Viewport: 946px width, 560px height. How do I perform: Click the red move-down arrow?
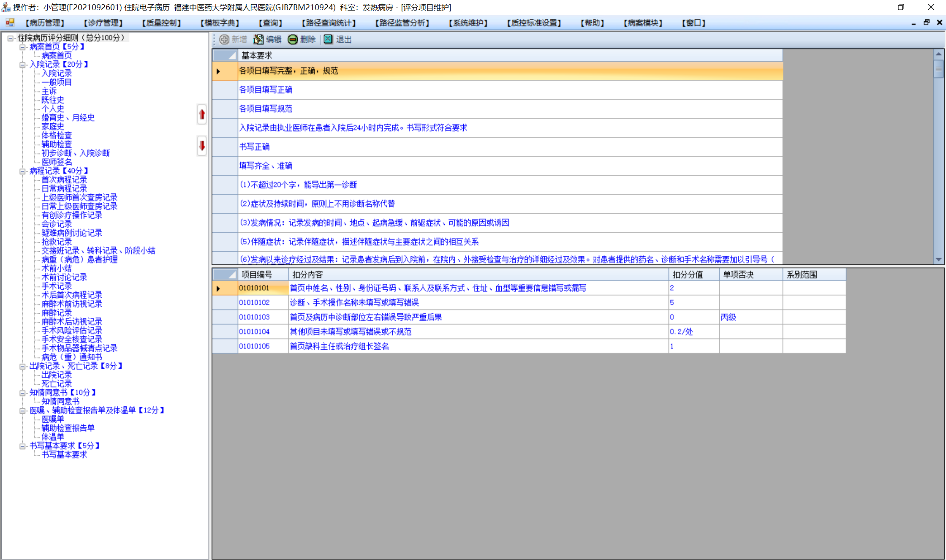[202, 146]
